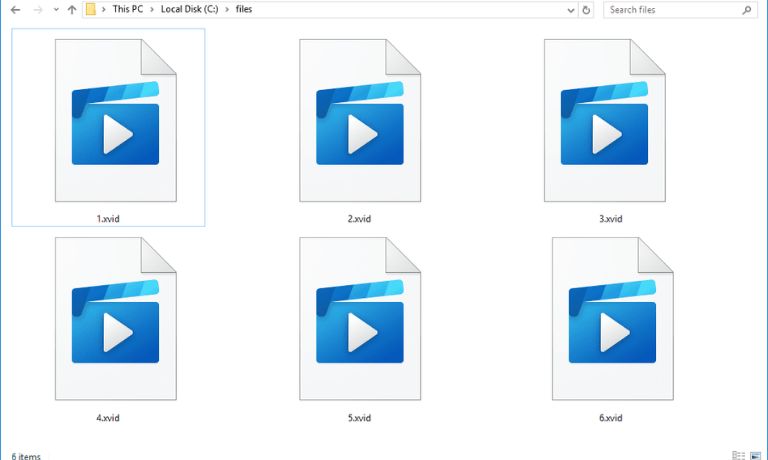Click the file name label 3.xvid
This screenshot has width=768, height=460.
[611, 219]
